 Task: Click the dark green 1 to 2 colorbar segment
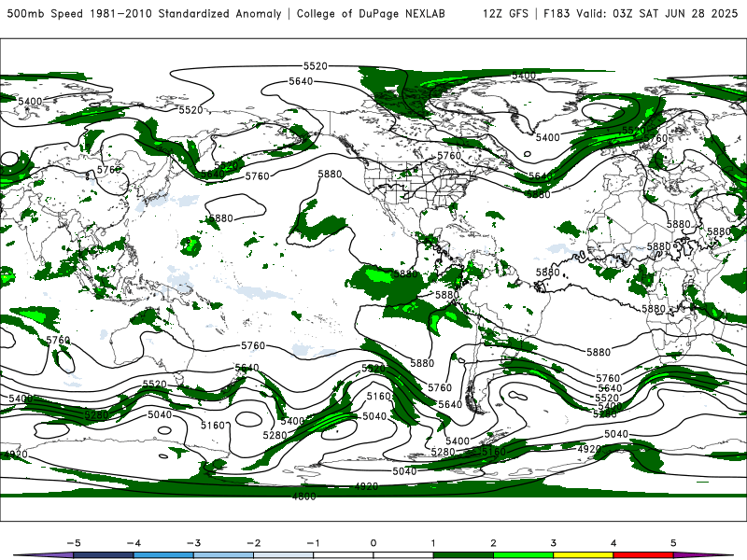point(463,555)
